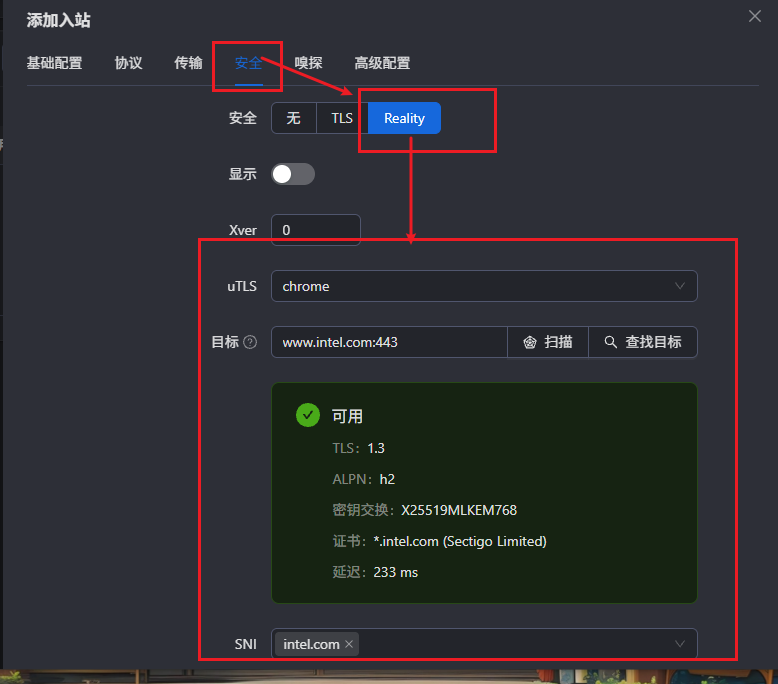
Task: Switch to the 高级配置 tab
Action: click(x=382, y=63)
